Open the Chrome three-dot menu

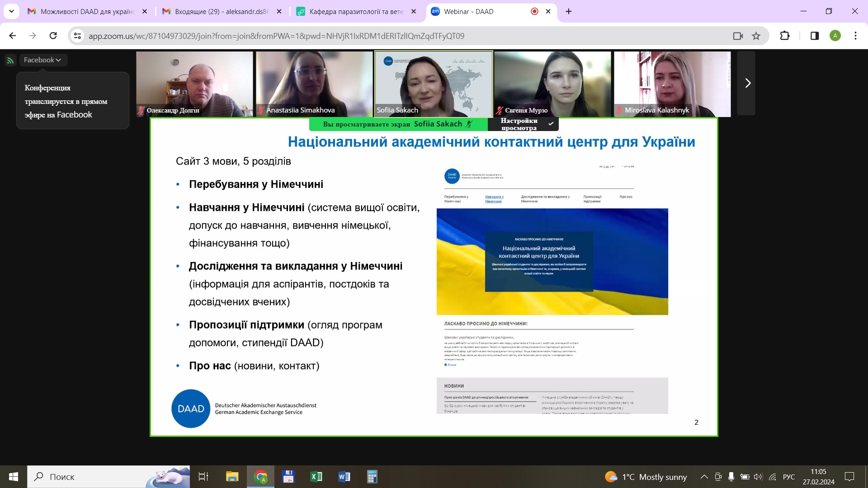click(x=855, y=36)
